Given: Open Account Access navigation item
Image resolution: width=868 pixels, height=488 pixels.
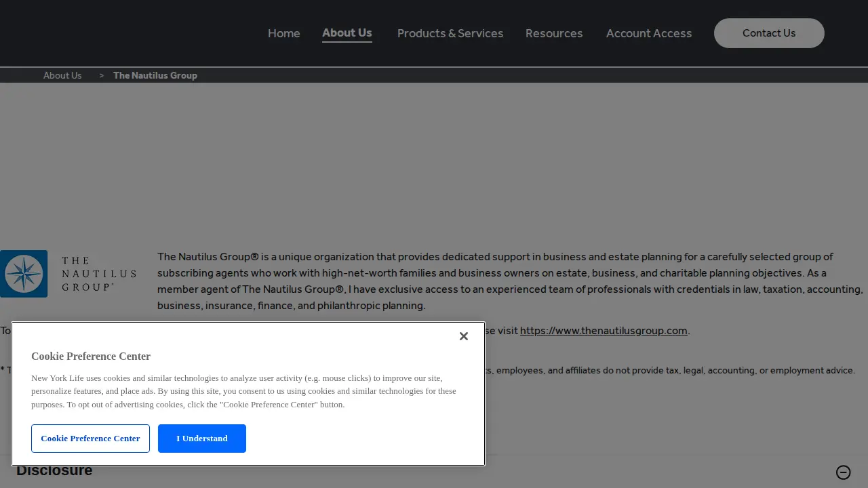Looking at the screenshot, I should 649,33.
